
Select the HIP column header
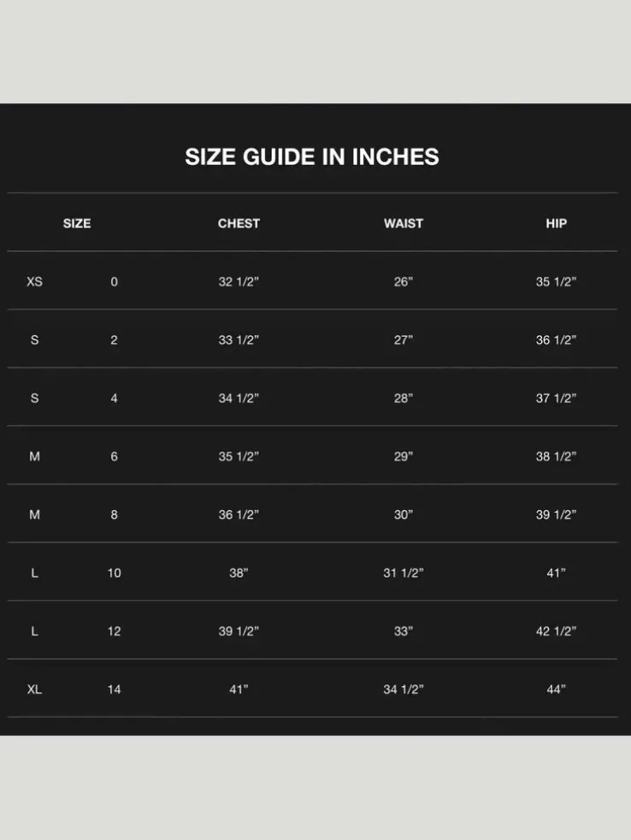pos(556,223)
